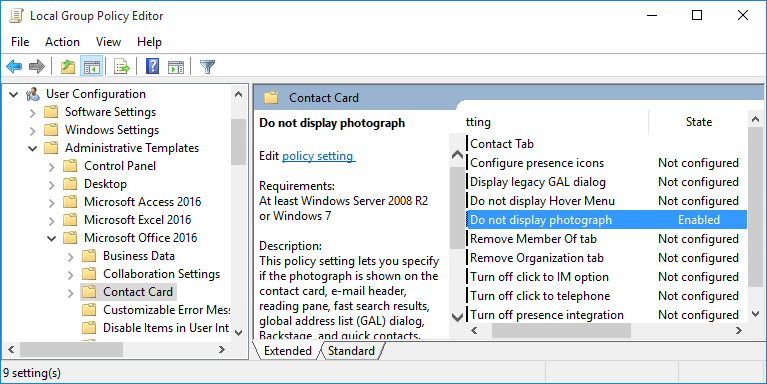Toggle Show/Hide Action Pane icon
The height and width of the screenshot is (384, 767).
coord(176,67)
